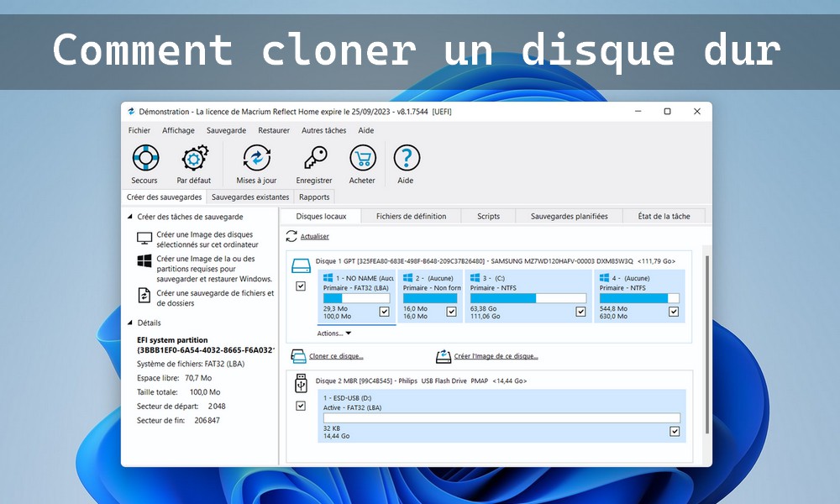Click the Disque 2 USB drive icon

point(301,384)
